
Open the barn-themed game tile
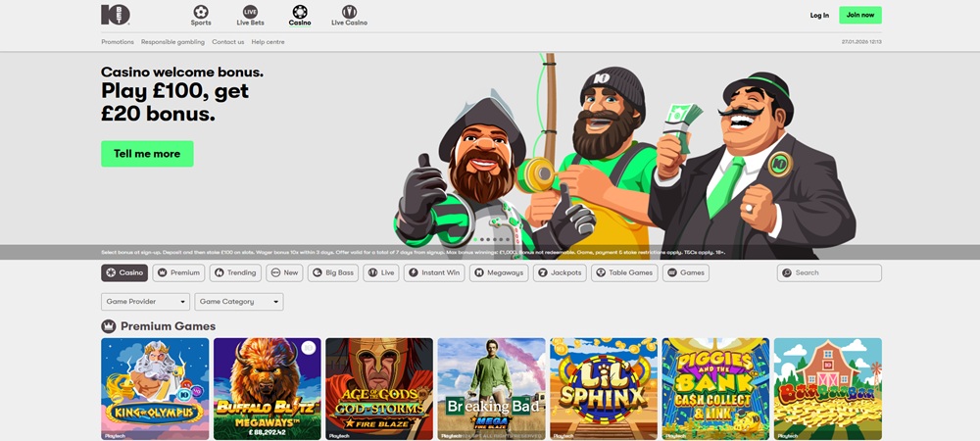[x=827, y=388]
